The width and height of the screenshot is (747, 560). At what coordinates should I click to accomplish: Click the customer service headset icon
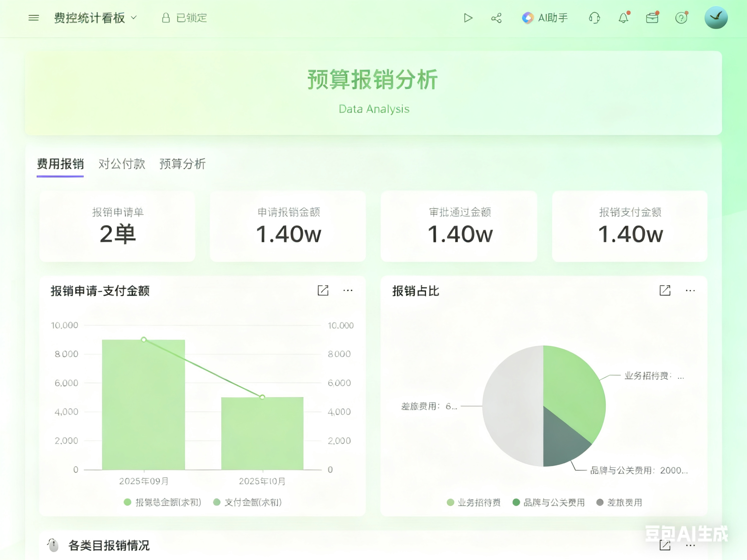tap(594, 18)
